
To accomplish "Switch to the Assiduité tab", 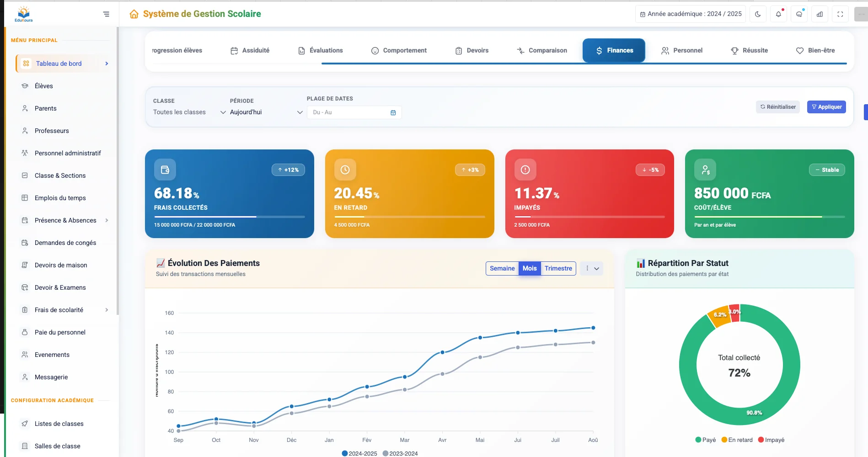I will pyautogui.click(x=250, y=51).
